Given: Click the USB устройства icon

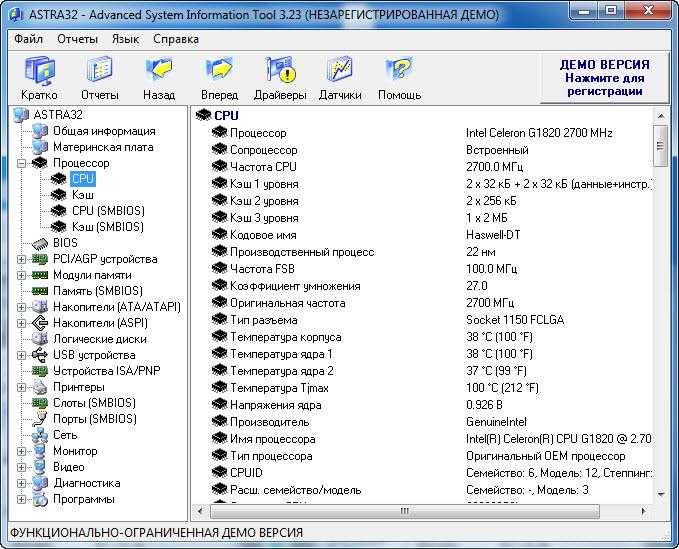Looking at the screenshot, I should (40, 355).
